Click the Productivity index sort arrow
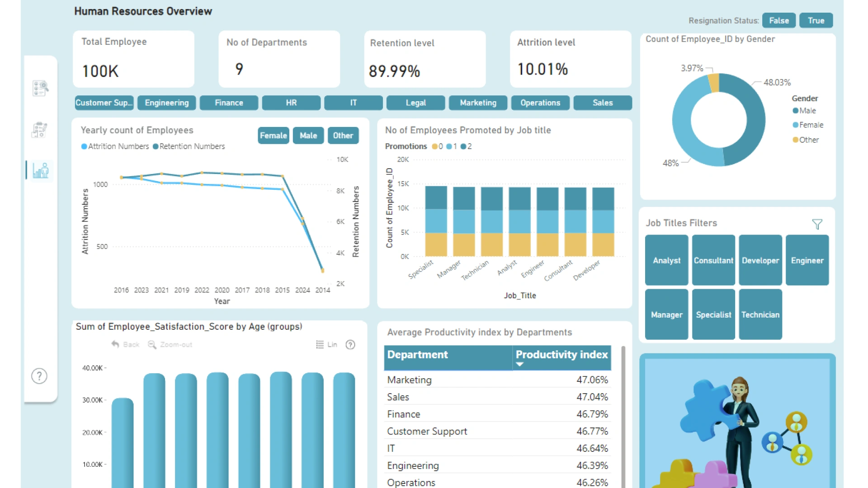The image size is (868, 488). coord(519,364)
